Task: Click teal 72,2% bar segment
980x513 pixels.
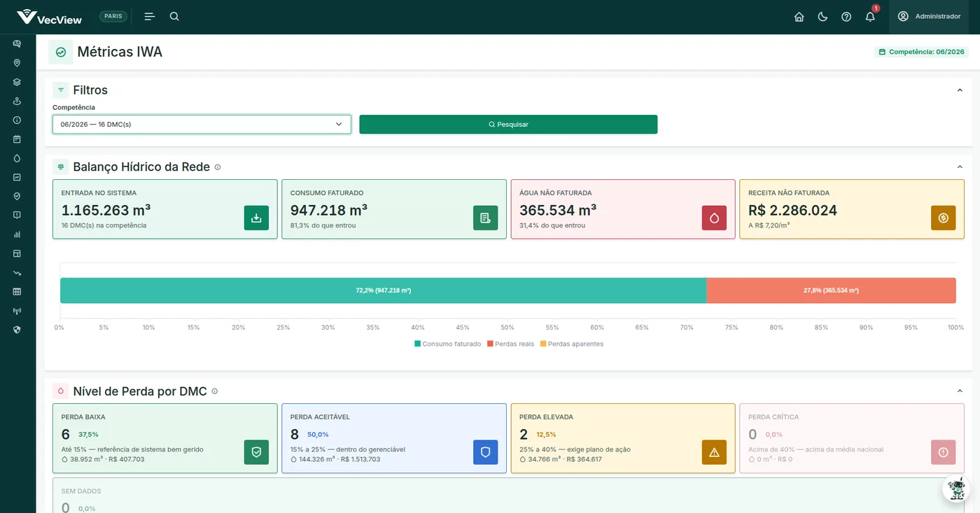Action: tap(383, 290)
